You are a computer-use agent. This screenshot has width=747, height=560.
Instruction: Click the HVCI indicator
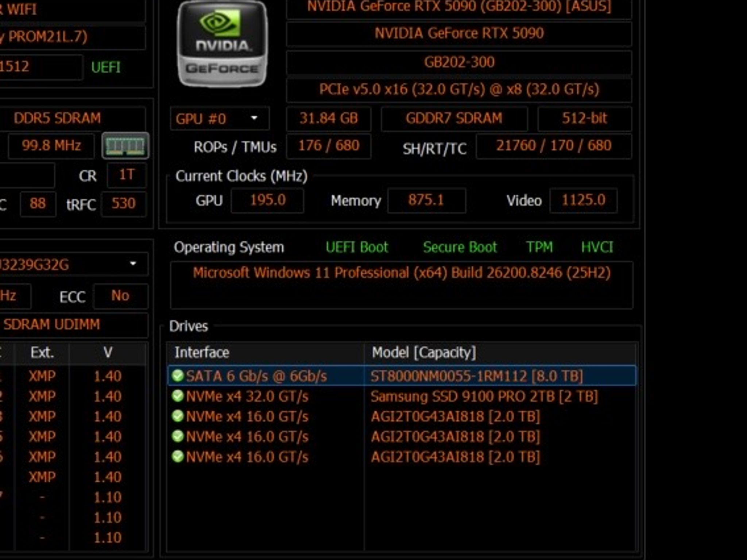tap(597, 247)
